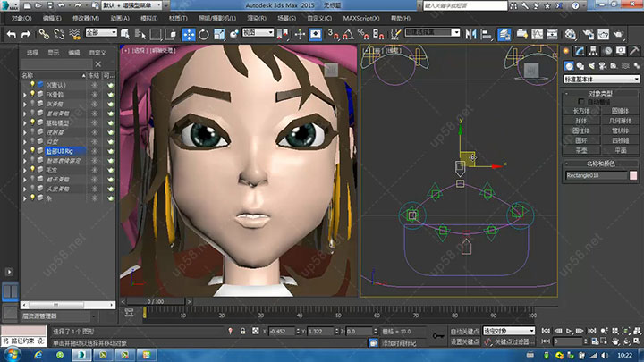This screenshot has width=644, height=362.
Task: Toggle the Spinner Snap icon
Action: point(378,35)
